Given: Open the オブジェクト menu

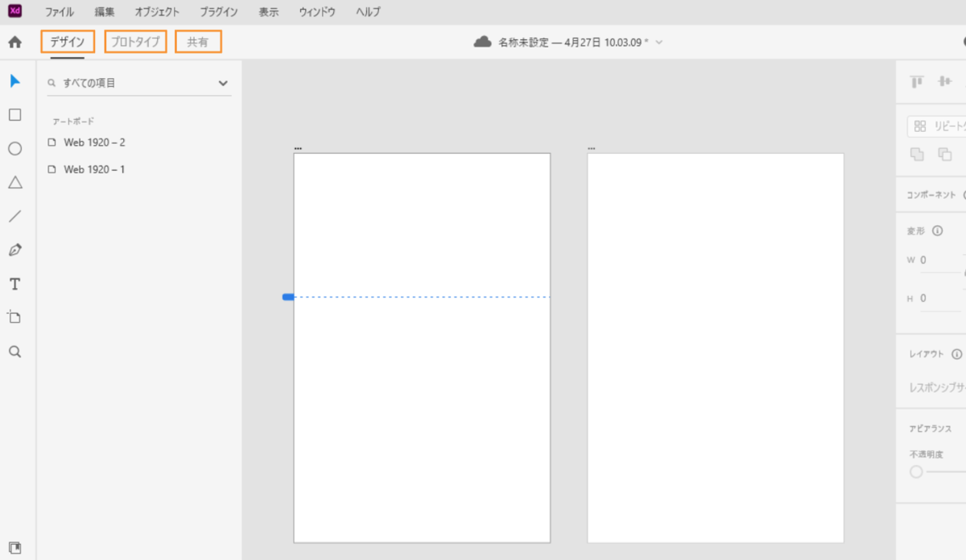Looking at the screenshot, I should point(157,12).
